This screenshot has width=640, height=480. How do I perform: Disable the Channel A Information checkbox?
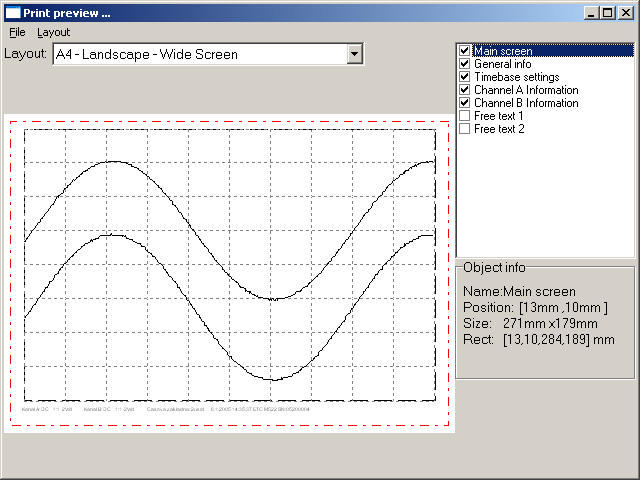point(464,90)
